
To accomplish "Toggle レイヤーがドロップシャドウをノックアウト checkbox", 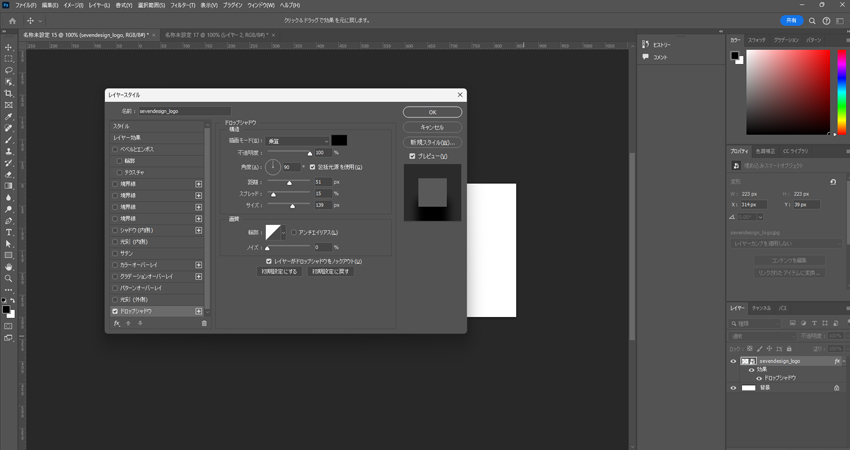I will pyautogui.click(x=269, y=261).
